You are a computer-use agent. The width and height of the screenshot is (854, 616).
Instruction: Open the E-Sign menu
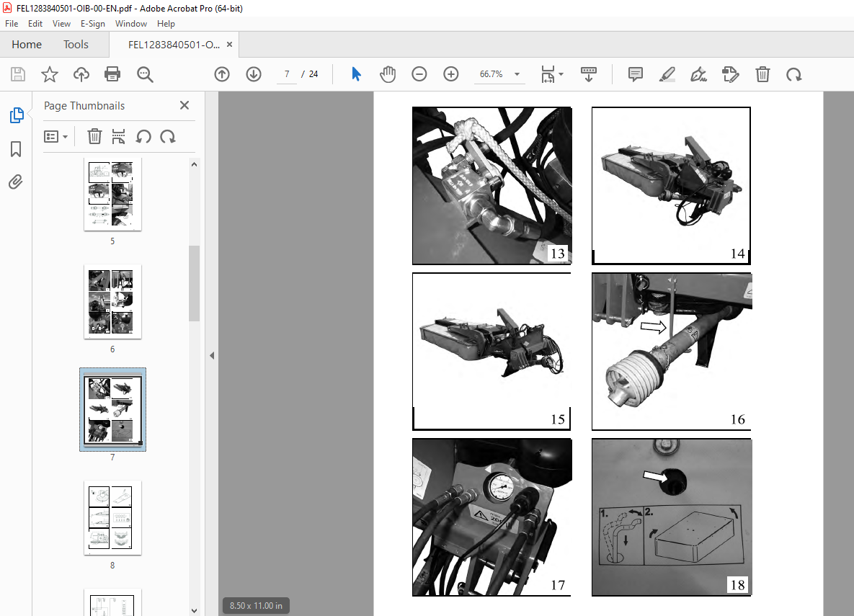coord(92,24)
